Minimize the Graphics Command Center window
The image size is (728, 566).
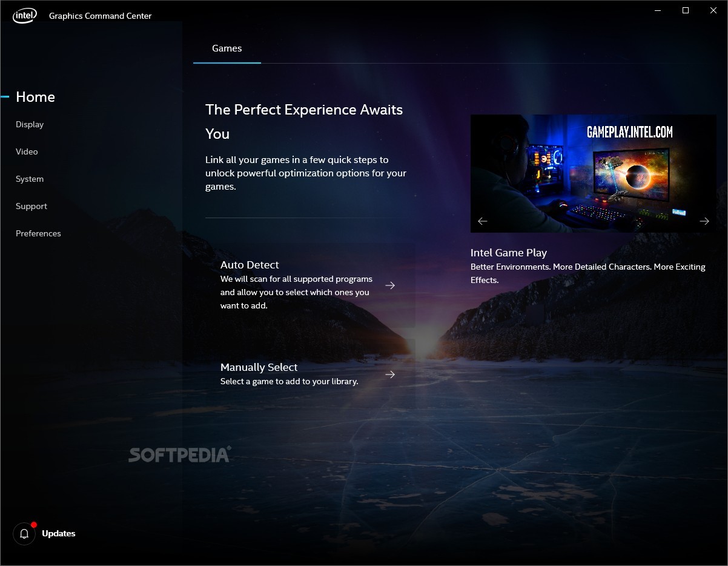pyautogui.click(x=658, y=10)
